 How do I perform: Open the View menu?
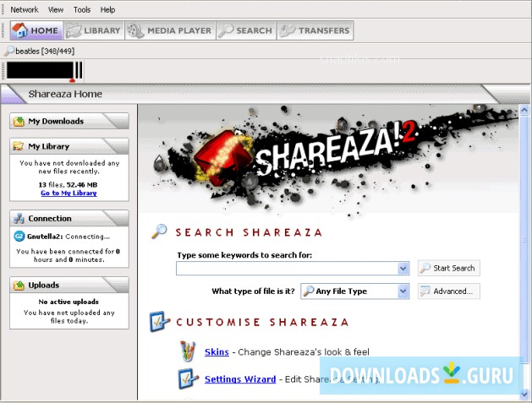[x=56, y=10]
